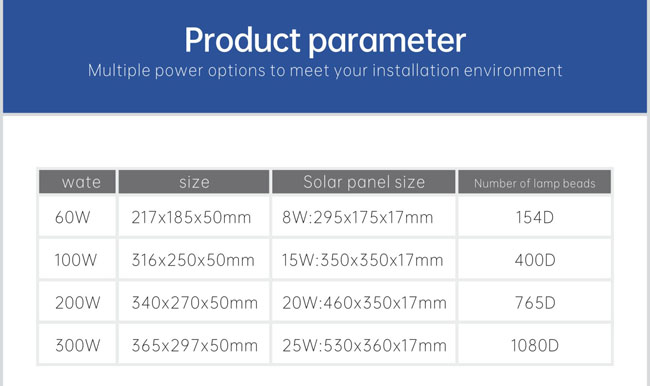The width and height of the screenshot is (650, 386).
Task: Click the 365x297x50mm size cell
Action: click(x=194, y=345)
